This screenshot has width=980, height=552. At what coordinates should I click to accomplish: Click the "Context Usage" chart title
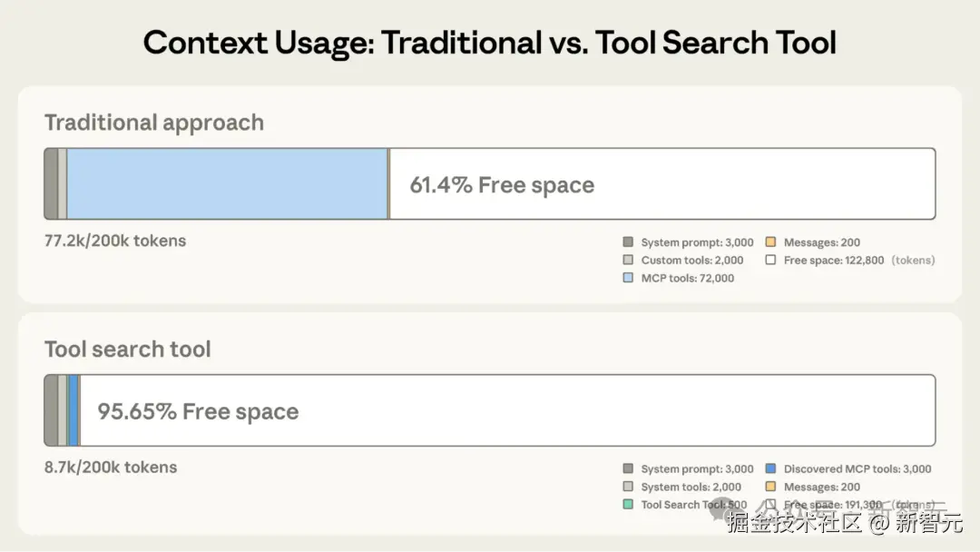point(490,43)
